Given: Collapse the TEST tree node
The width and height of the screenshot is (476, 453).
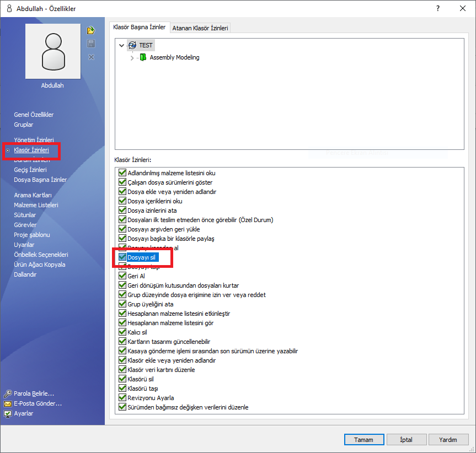Looking at the screenshot, I should point(121,46).
